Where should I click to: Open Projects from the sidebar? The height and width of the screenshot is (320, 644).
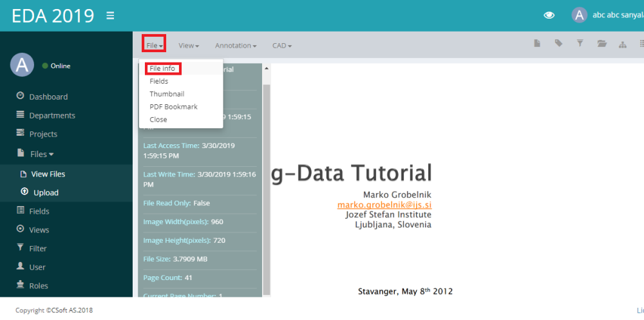point(43,135)
